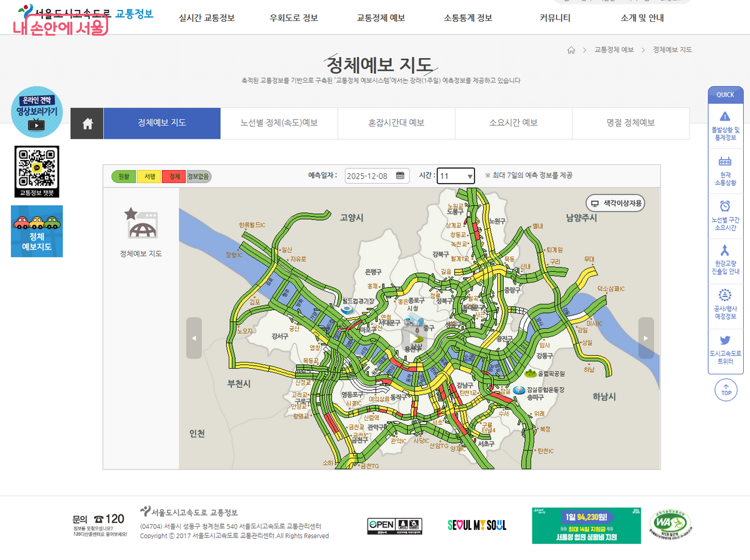Click the 한강교량 진출입 안내 icon
Viewport: 750px width, 560px height.
pos(725,256)
